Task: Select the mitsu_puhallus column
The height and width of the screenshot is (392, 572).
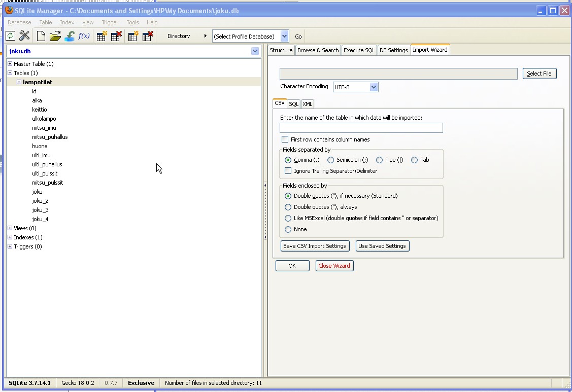Action: (x=50, y=137)
